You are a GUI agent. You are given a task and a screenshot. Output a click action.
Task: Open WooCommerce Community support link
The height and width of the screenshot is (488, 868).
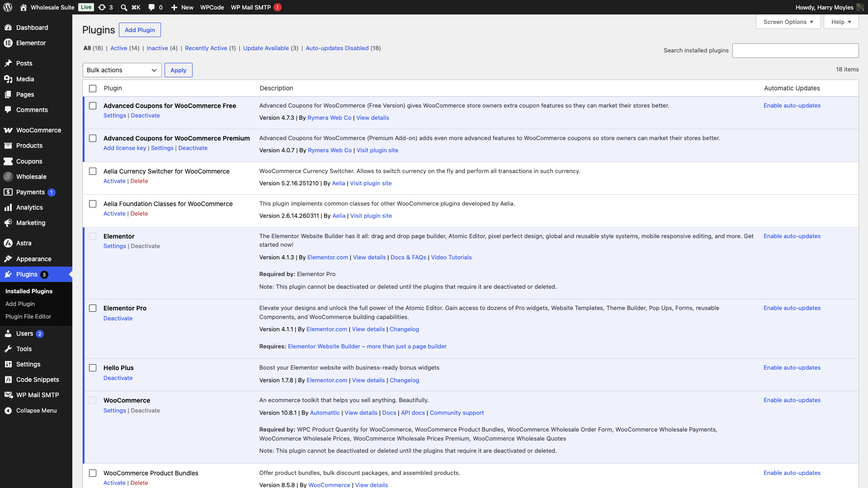(x=457, y=413)
